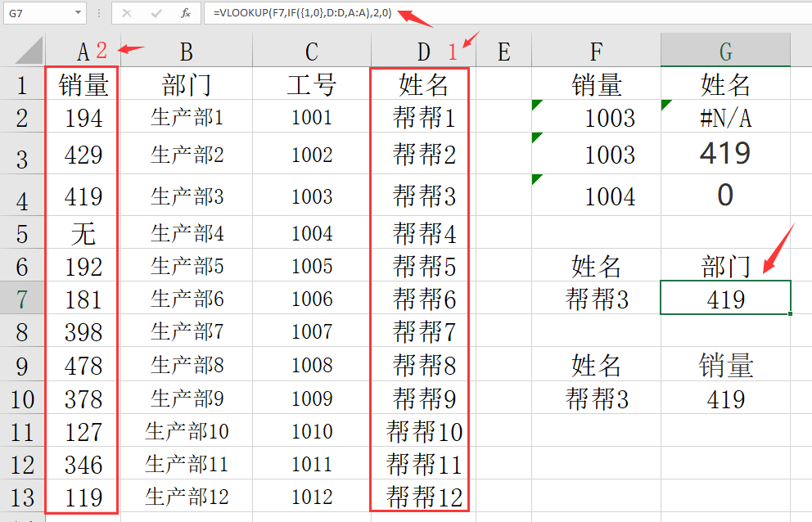
Task: Select column E header
Action: point(504,51)
